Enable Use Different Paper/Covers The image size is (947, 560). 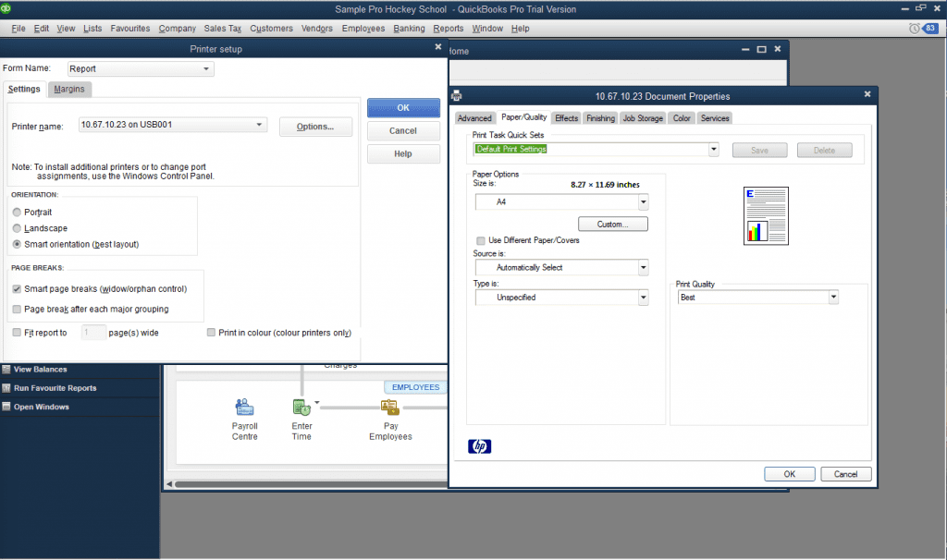click(x=481, y=240)
